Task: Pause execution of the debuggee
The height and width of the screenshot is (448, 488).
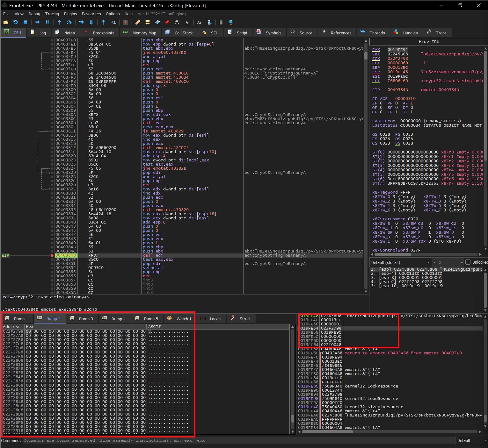Action: click(x=47, y=22)
